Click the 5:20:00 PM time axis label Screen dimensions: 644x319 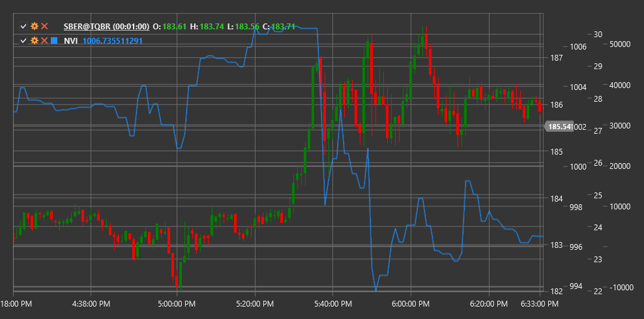coord(255,304)
